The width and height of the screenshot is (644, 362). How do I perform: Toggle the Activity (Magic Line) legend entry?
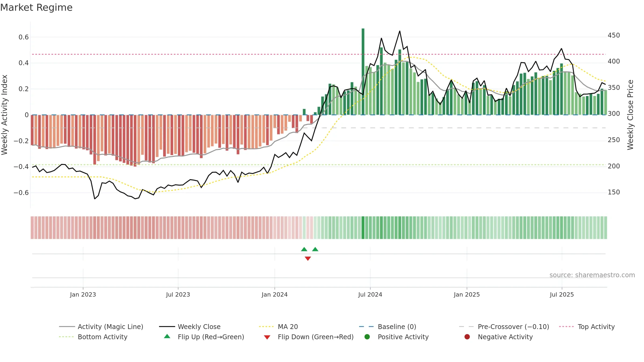pyautogui.click(x=101, y=327)
